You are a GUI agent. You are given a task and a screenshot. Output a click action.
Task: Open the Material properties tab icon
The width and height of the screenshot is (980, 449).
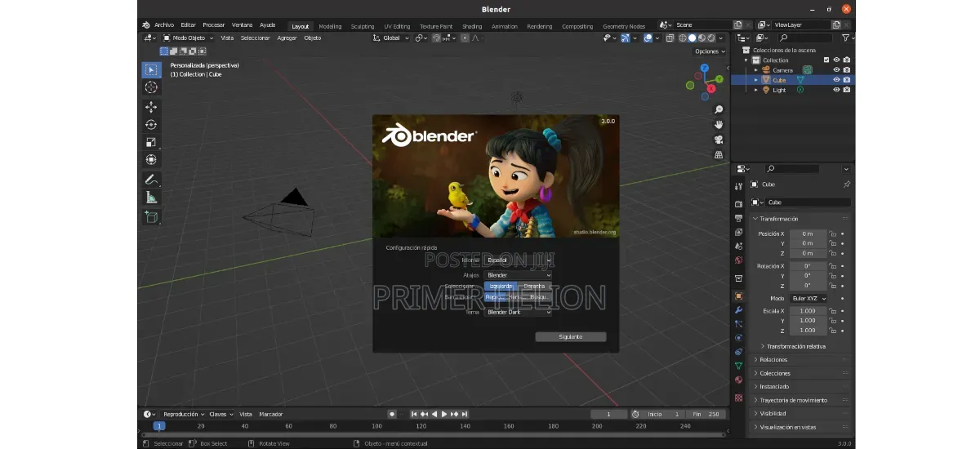[738, 380]
